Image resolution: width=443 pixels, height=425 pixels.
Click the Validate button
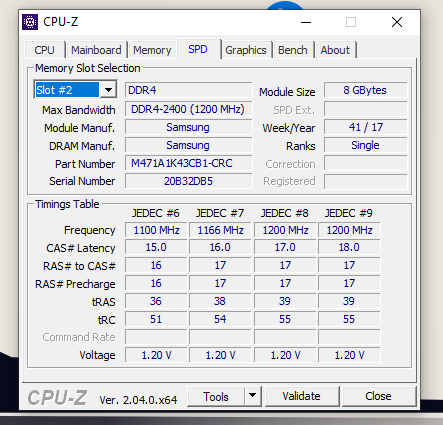point(302,396)
